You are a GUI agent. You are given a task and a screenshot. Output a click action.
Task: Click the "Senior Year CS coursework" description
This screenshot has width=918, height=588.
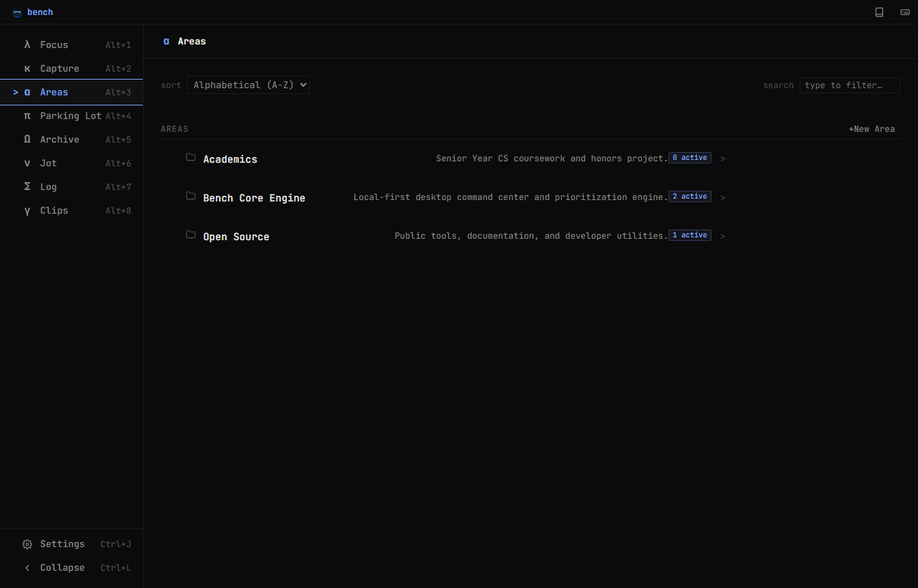pyautogui.click(x=552, y=158)
